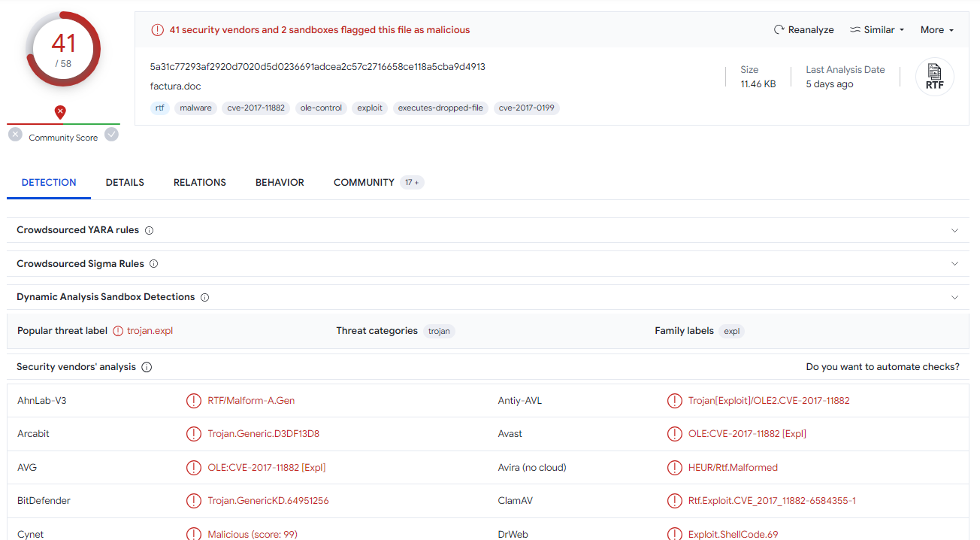The height and width of the screenshot is (540, 980).
Task: Click info icon next to Security vendors' analysis
Action: click(x=147, y=367)
